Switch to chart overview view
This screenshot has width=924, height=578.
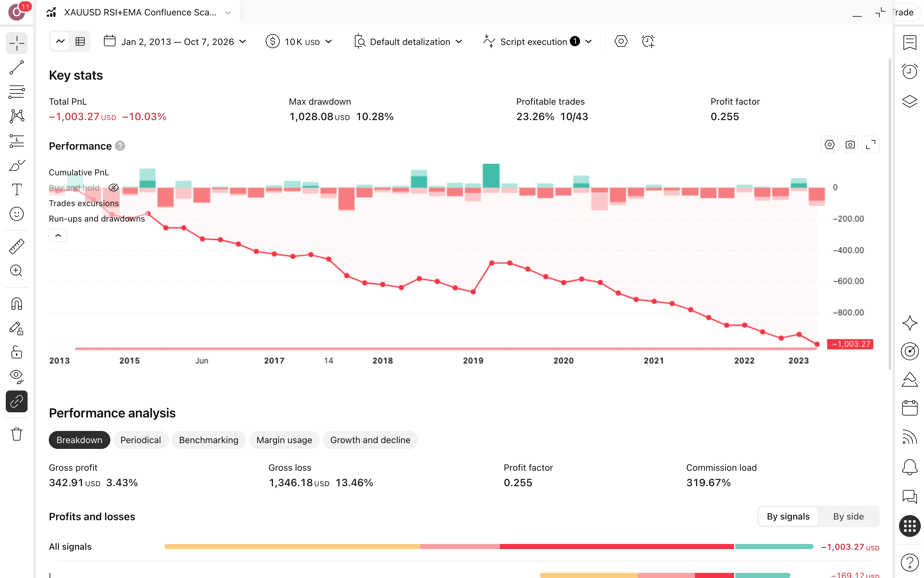60,41
